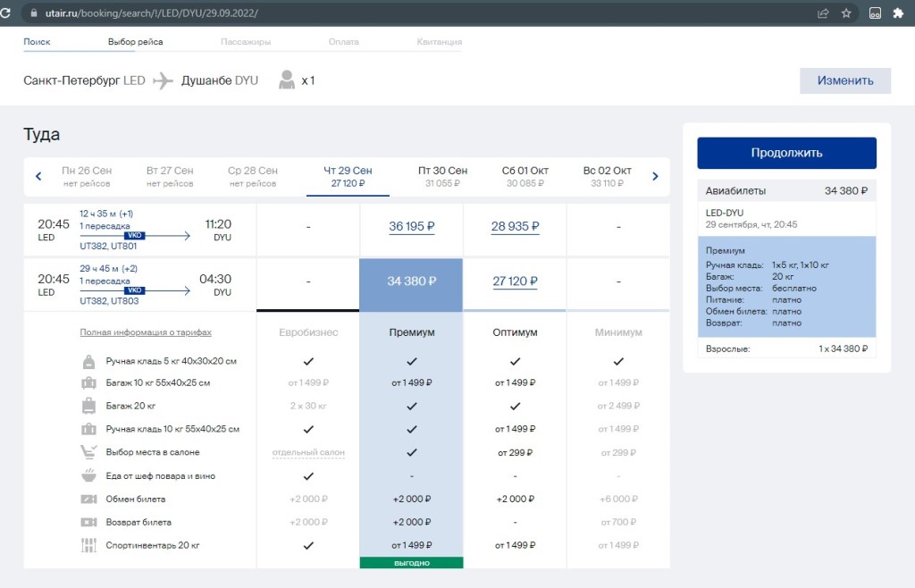
Task: Choose the 36 195 ₽ Премиум fare
Action: (411, 227)
